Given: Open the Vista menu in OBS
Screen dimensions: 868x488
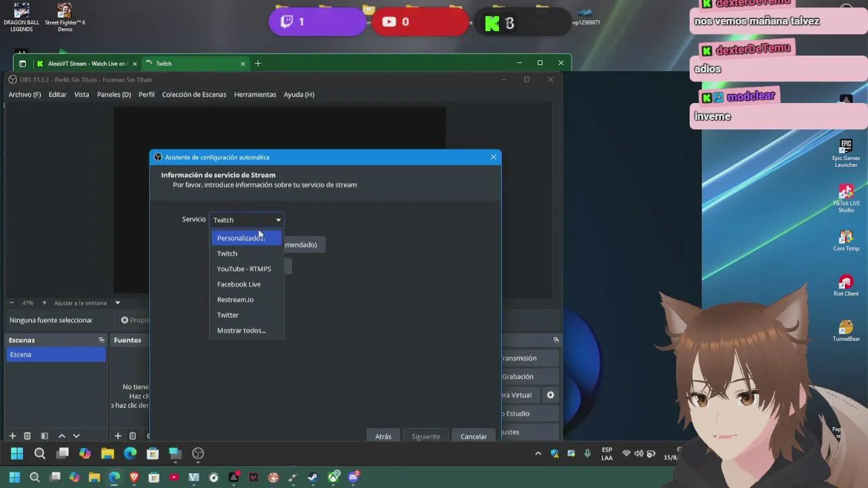Looking at the screenshot, I should click(x=81, y=94).
